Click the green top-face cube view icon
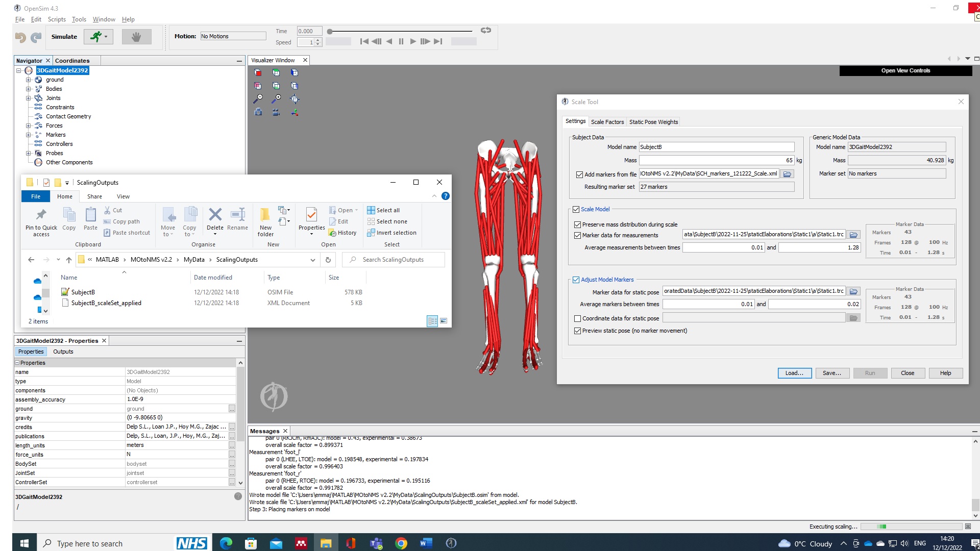 pyautogui.click(x=276, y=72)
